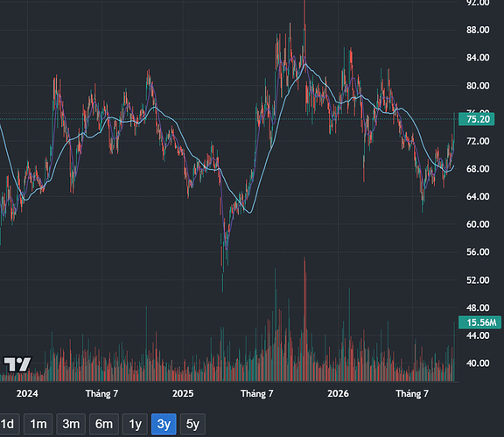Viewport: 504px width, 437px height.
Task: Click the 84.00 price axis label
Action: [478, 58]
